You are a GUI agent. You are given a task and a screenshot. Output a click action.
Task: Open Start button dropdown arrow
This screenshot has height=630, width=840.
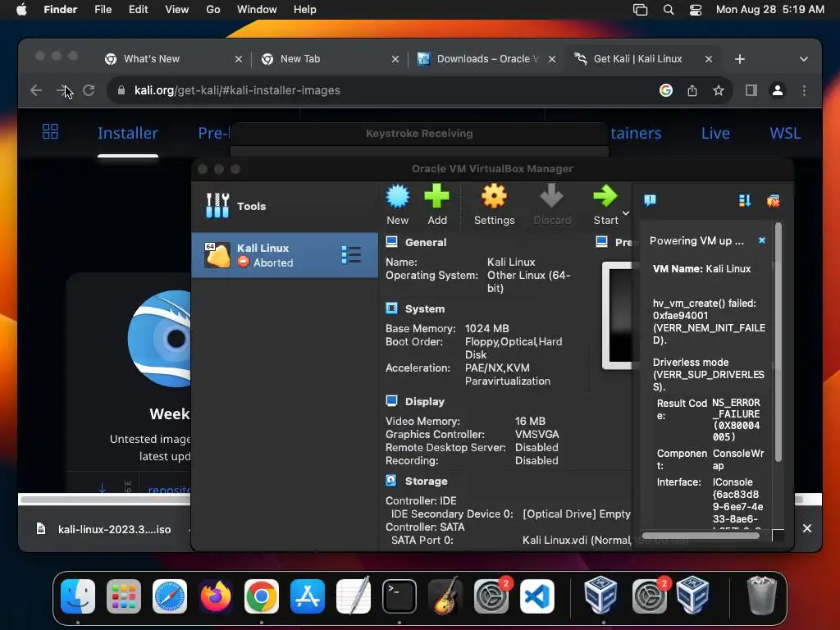pos(625,213)
